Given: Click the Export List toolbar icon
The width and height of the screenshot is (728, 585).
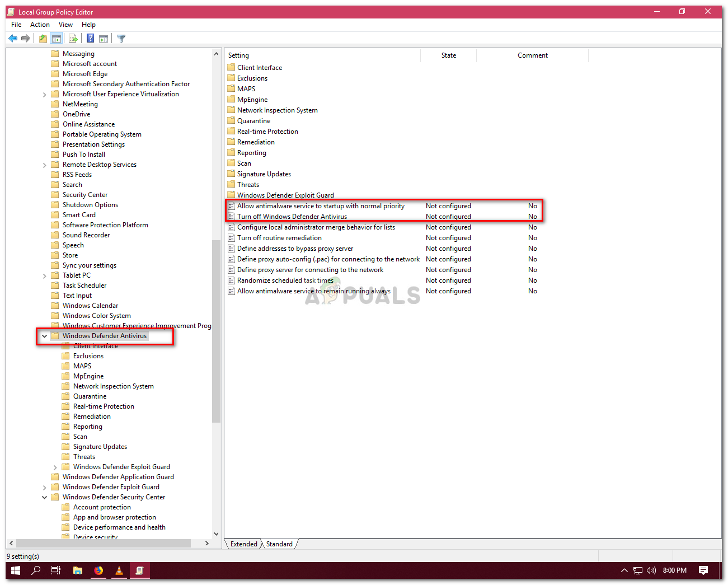Looking at the screenshot, I should pyautogui.click(x=73, y=38).
